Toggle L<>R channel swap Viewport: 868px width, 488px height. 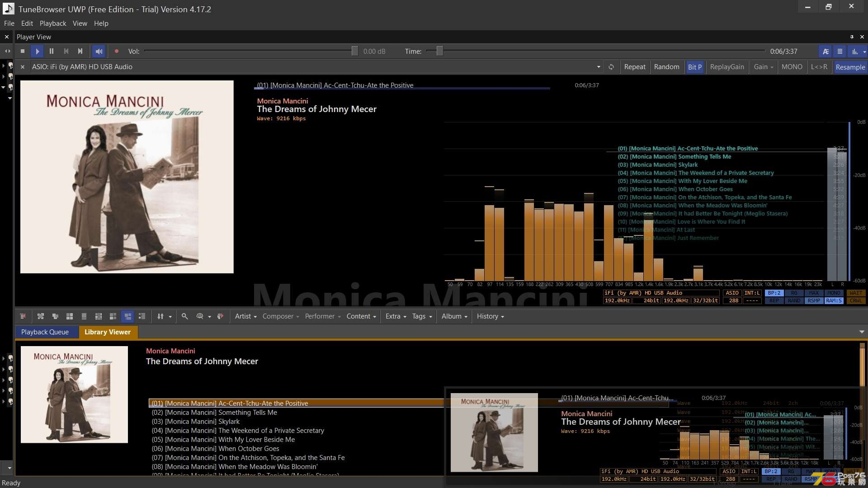point(819,67)
